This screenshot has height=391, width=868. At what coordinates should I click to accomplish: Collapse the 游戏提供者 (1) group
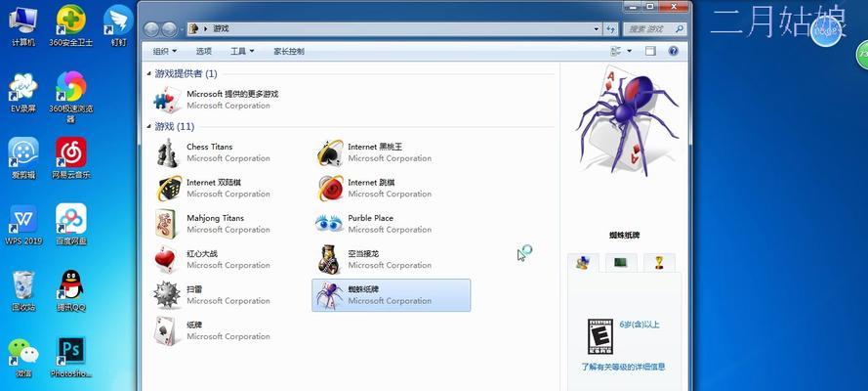(x=149, y=73)
